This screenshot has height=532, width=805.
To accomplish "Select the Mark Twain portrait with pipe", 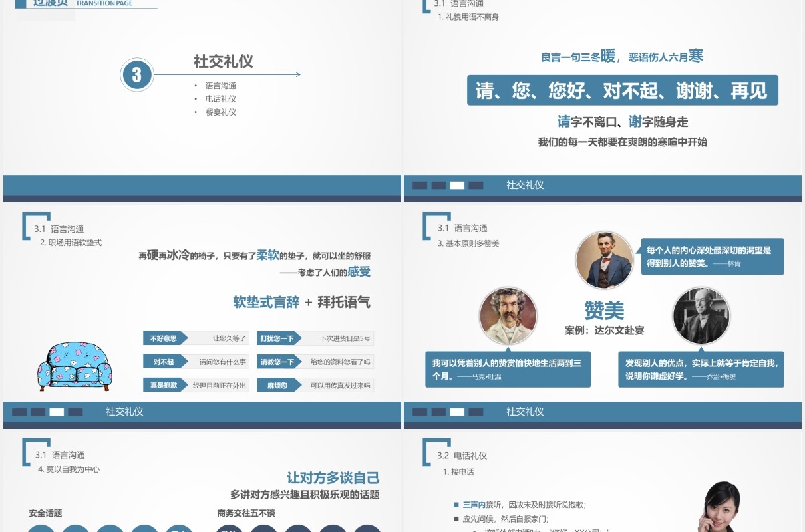I will coord(508,316).
